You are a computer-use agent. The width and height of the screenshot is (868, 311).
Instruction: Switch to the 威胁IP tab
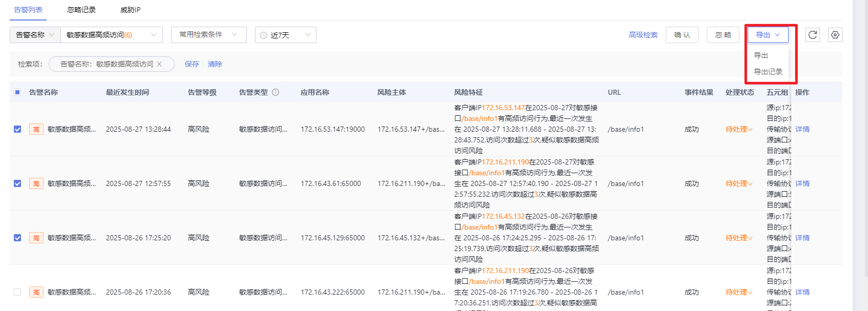pyautogui.click(x=130, y=10)
